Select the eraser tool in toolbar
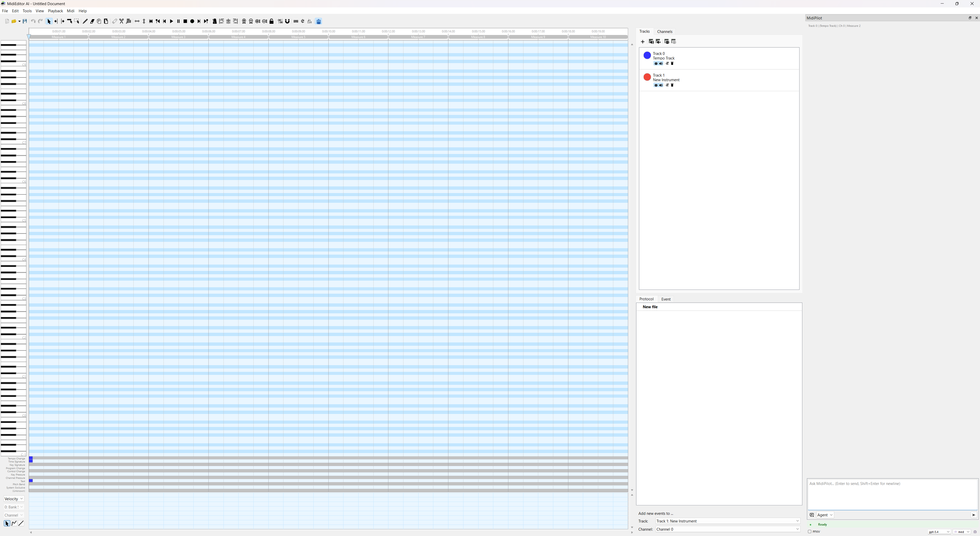The height and width of the screenshot is (536, 980). 92,21
